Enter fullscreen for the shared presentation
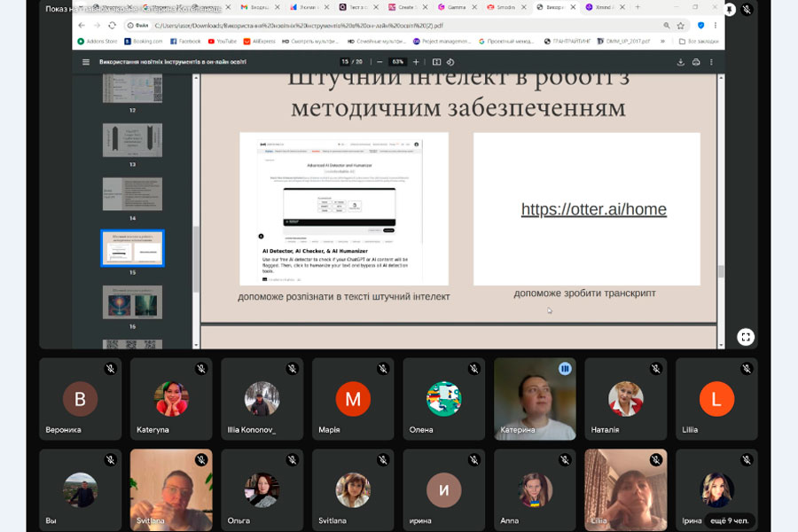798x532 pixels. [x=746, y=337]
